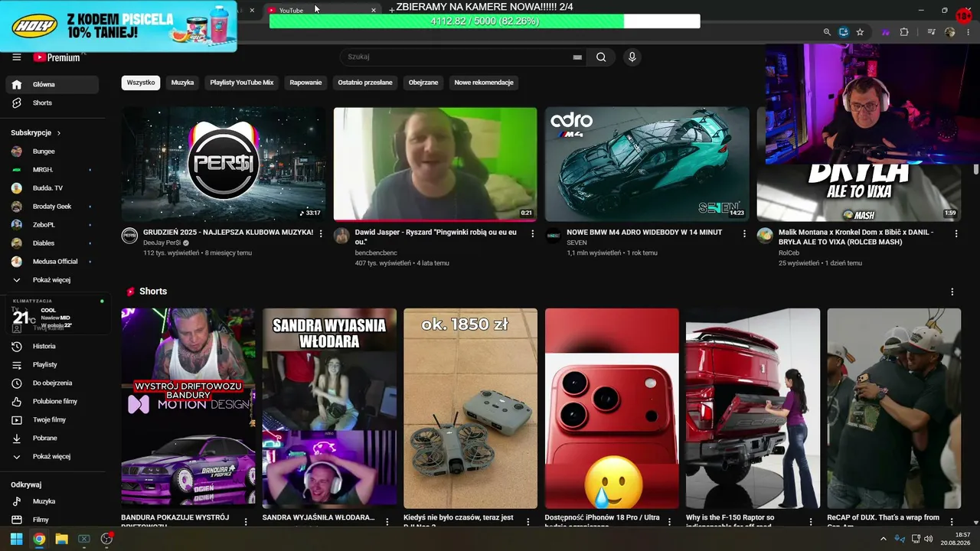Expand library list with Pokaż więcej below Pobrane
The height and width of the screenshot is (551, 980).
click(x=52, y=456)
